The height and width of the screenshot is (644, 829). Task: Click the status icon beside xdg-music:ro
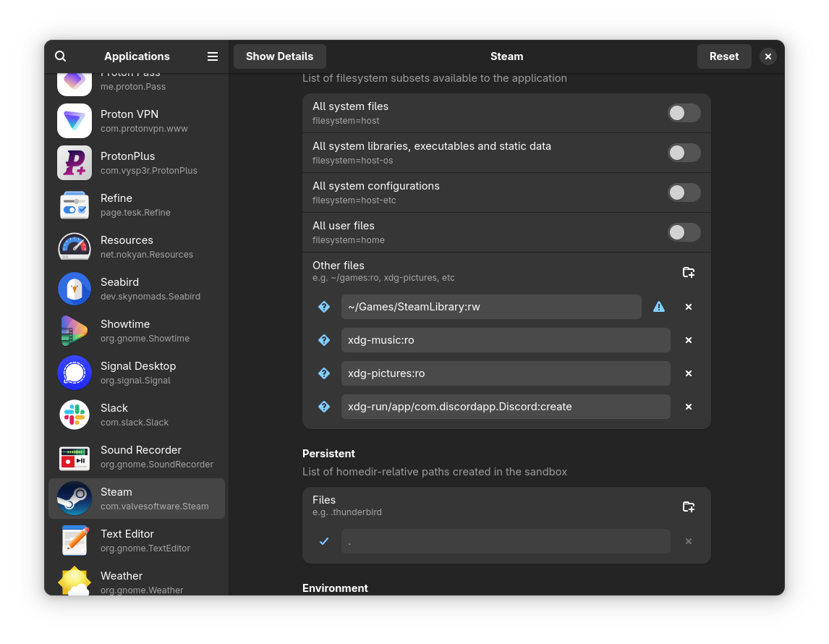click(324, 340)
